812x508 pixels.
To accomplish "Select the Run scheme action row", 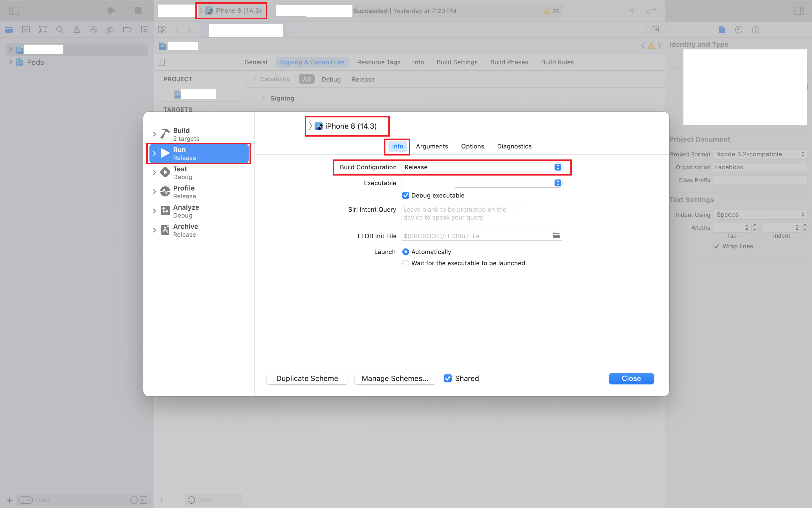I will tap(199, 154).
